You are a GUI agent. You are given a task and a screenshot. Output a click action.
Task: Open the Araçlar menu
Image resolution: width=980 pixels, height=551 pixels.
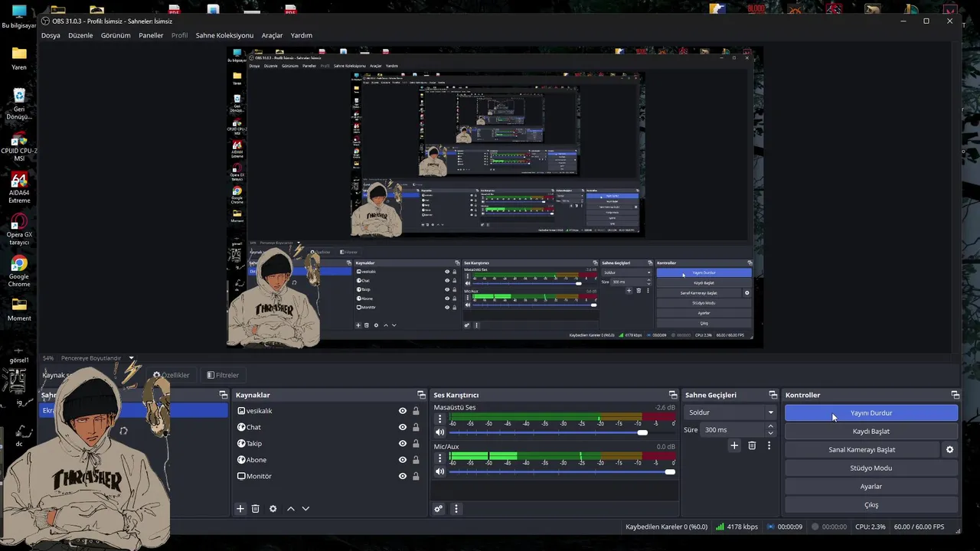(x=272, y=35)
